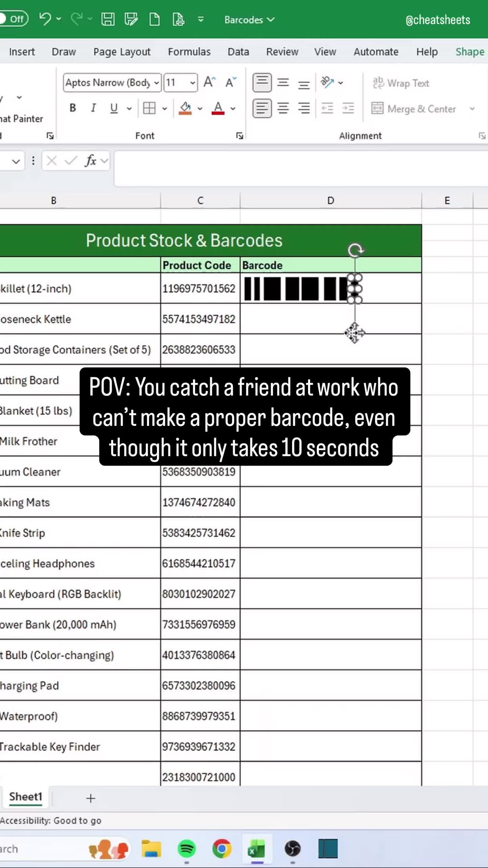Screen dimensions: 488x868
Task: Open Alignment Settings dialog launcher
Action: [482, 136]
